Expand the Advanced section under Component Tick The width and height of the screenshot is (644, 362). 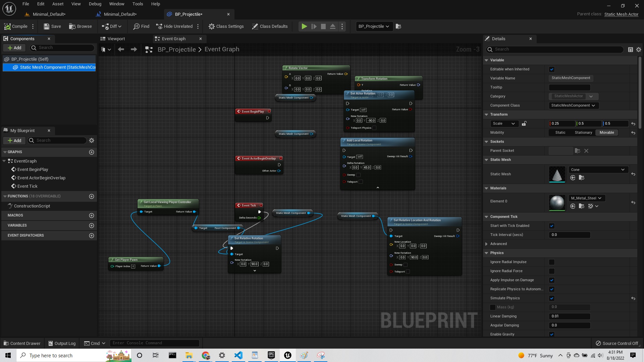click(487, 244)
